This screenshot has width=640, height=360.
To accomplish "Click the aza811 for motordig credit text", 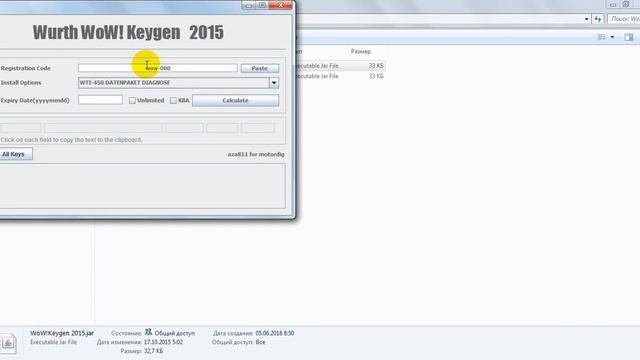I will click(256, 154).
